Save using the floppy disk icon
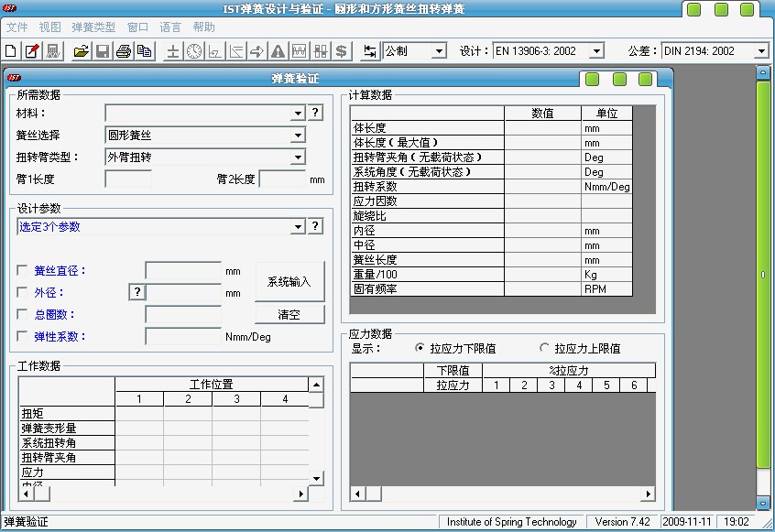The width and height of the screenshot is (775, 532). [103, 51]
